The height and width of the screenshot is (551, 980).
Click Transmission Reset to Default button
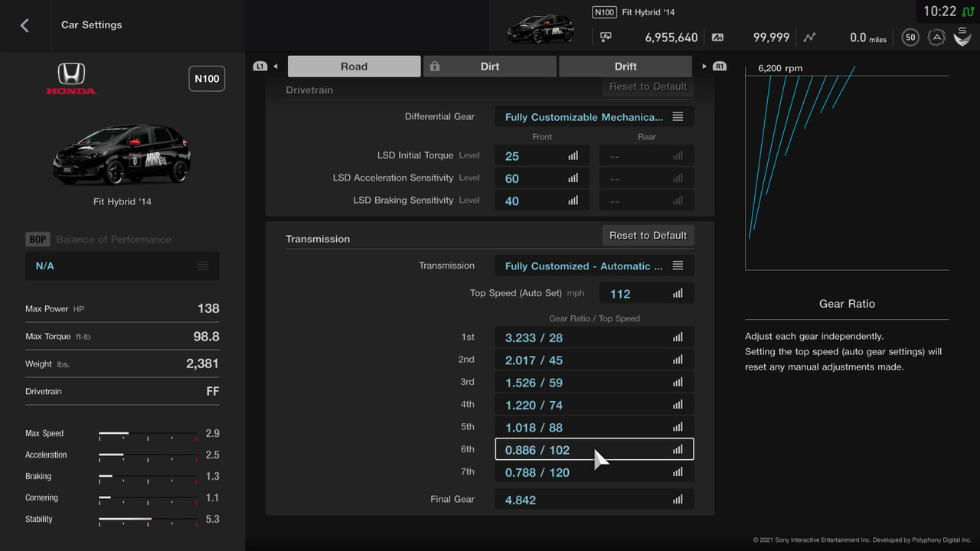[648, 236]
